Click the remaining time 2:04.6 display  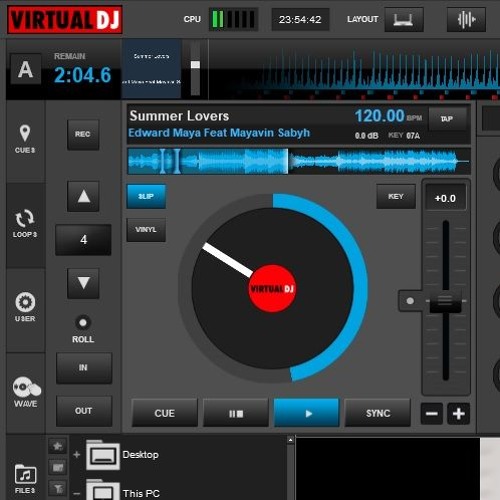click(82, 75)
